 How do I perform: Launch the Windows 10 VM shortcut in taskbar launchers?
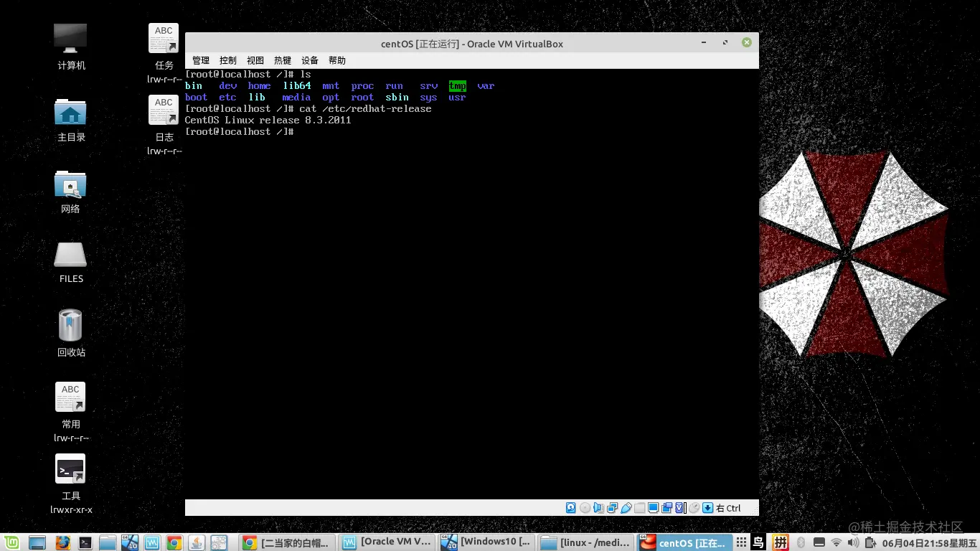[129, 542]
